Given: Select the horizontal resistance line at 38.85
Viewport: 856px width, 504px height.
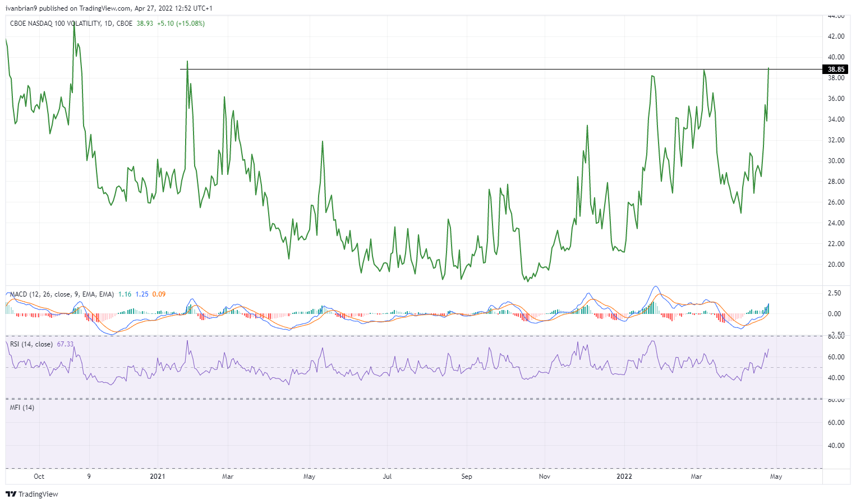Looking at the screenshot, I should pos(501,70).
